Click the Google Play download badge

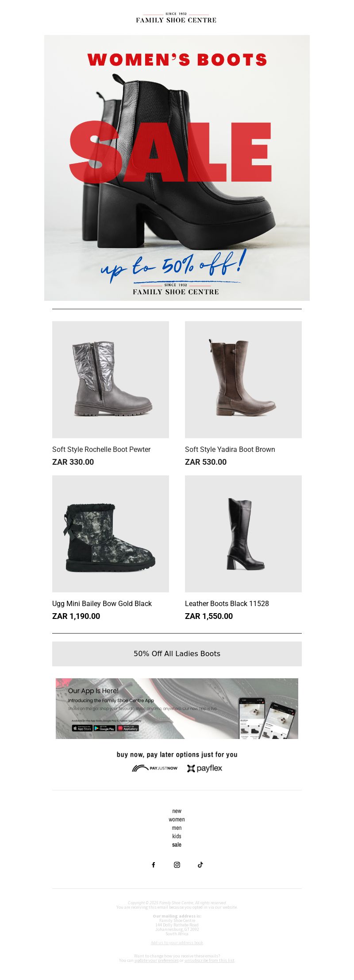pos(104,728)
